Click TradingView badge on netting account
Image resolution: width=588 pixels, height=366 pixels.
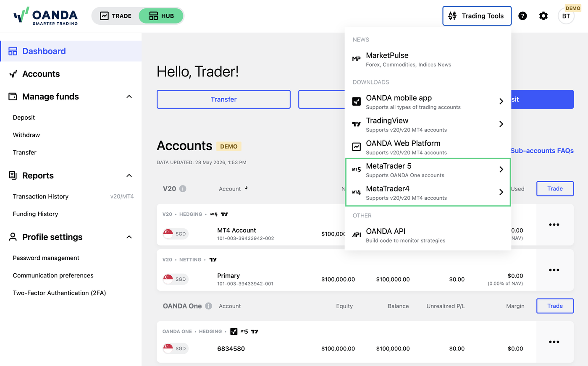[x=213, y=260]
